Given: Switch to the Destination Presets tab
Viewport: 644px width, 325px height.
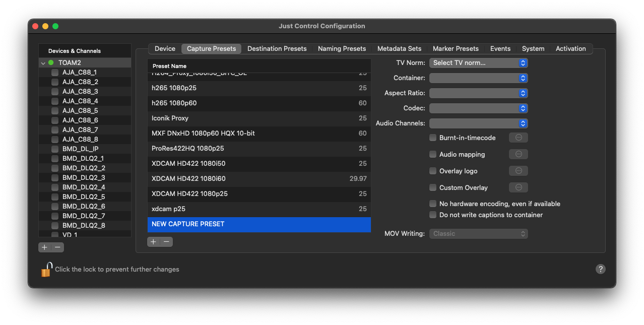Looking at the screenshot, I should (277, 49).
